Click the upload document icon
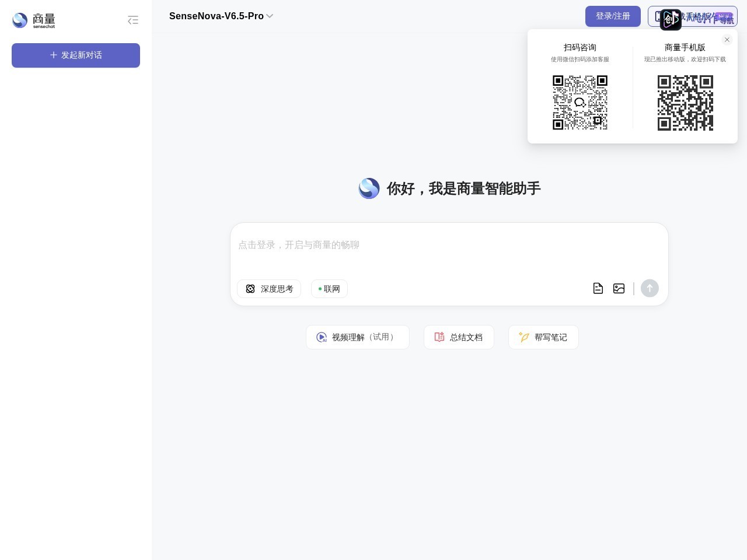Viewport: 747px width, 560px height. (598, 288)
